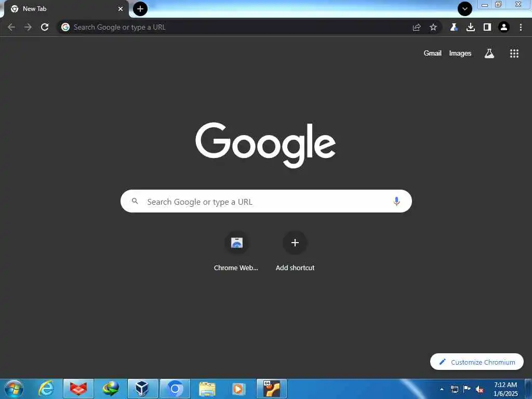This screenshot has height=399, width=532.
Task: Open the Google apps grid
Action: click(514, 54)
